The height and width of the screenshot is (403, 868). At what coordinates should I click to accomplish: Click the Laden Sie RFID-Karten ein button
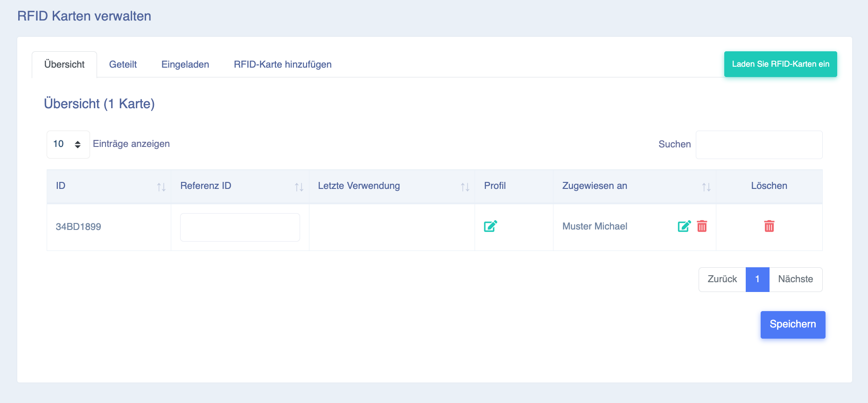[781, 64]
